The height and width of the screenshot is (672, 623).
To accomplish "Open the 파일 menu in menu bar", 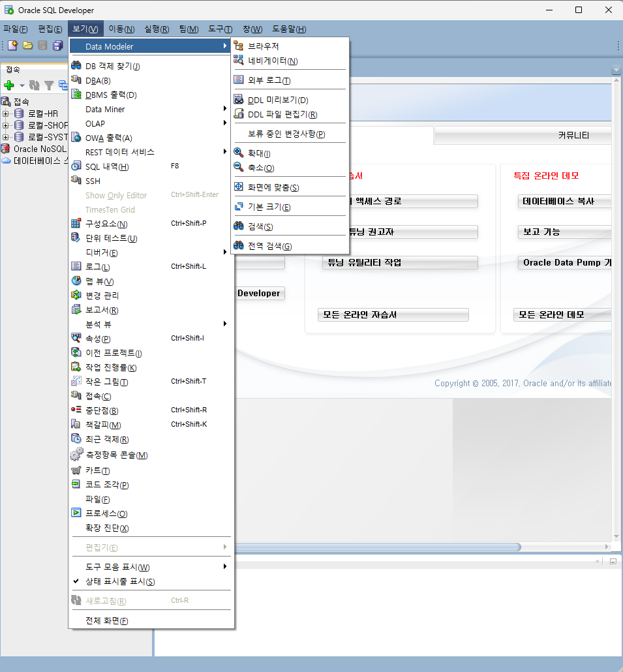I will pos(16,29).
